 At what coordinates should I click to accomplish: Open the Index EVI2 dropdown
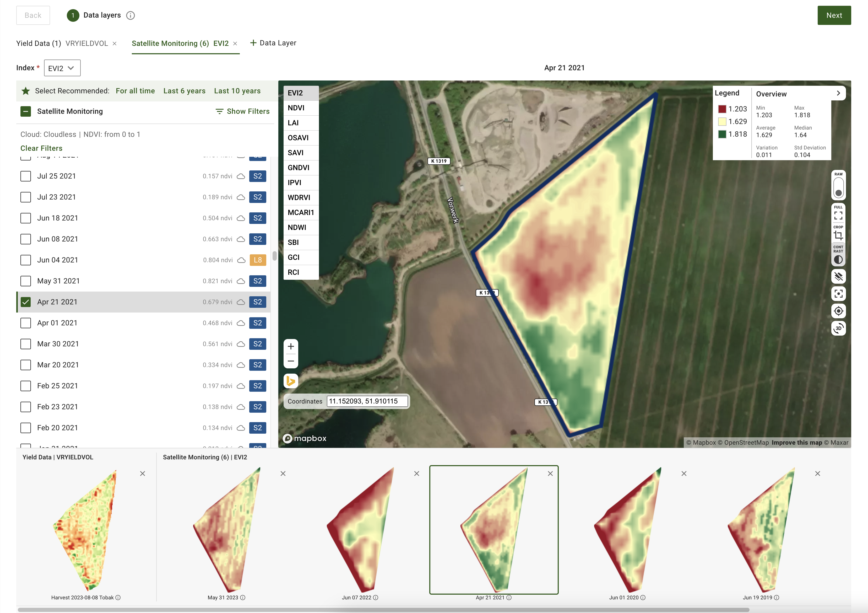62,68
